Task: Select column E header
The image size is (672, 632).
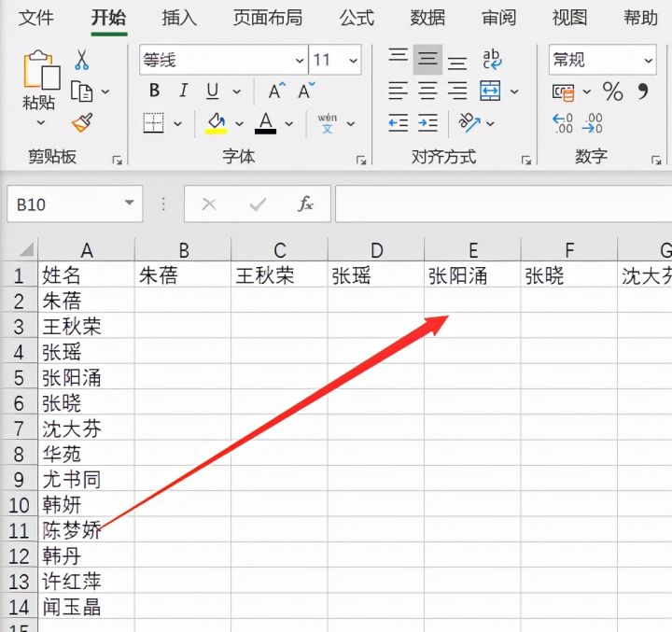Action: [472, 250]
